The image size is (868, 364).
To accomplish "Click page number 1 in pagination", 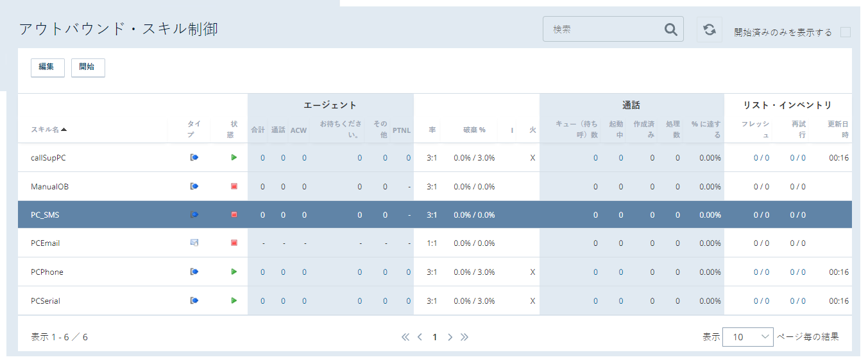I will tap(434, 337).
